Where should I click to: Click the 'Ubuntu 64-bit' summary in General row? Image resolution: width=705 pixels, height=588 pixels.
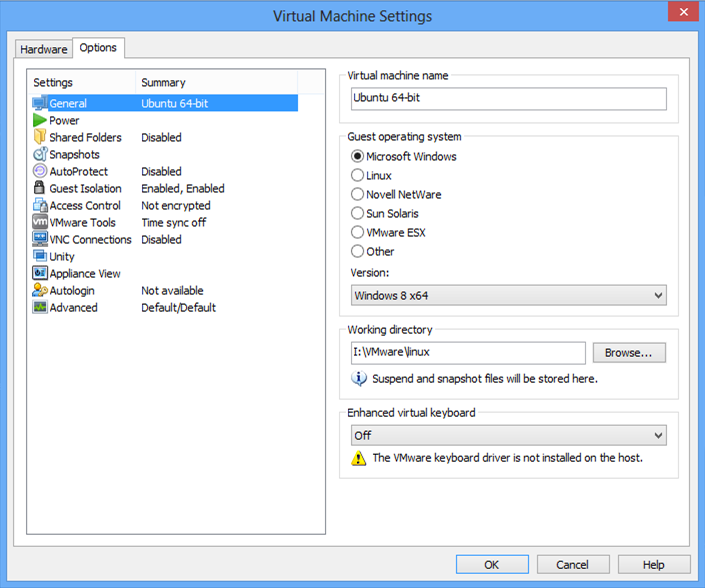(x=174, y=103)
